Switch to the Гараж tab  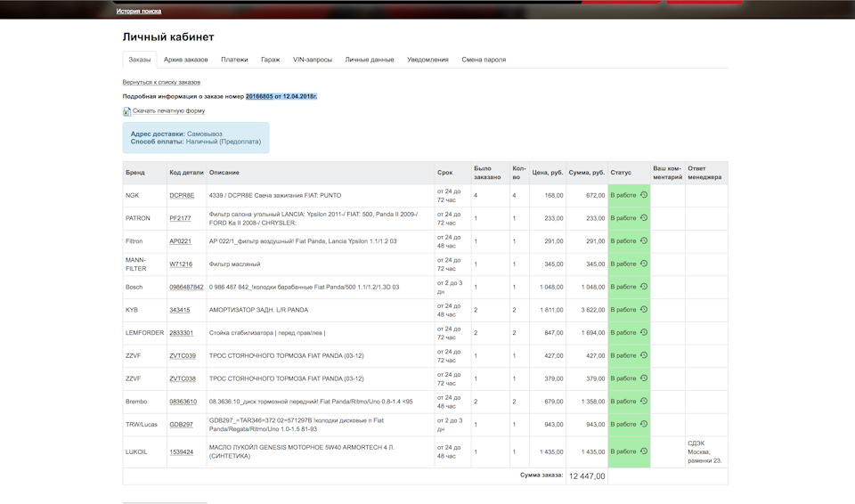(271, 60)
